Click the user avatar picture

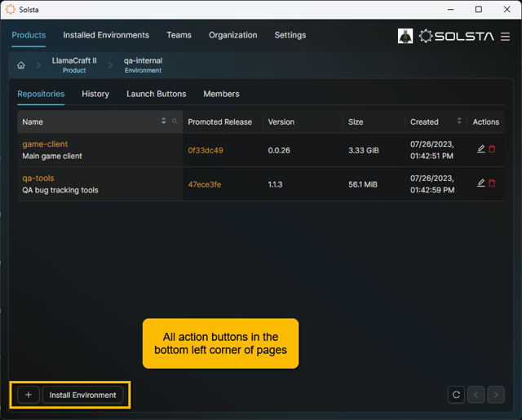tap(405, 36)
